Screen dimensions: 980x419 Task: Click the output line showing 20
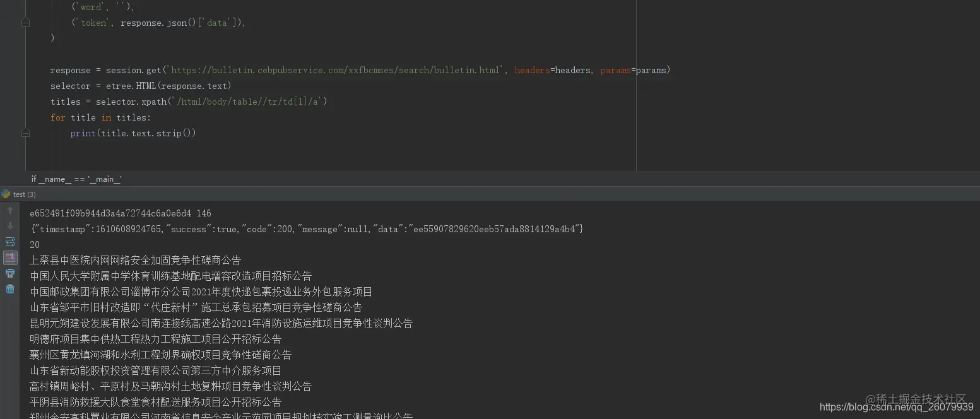point(35,245)
